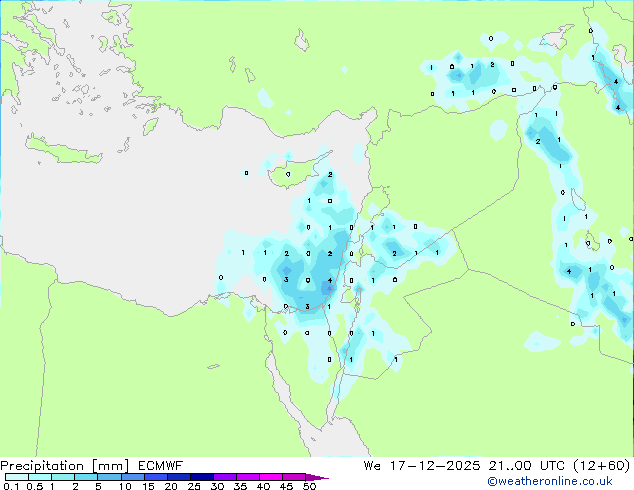The image size is (634, 490).
Task: Pick the 20–25 mm legend swatch
Action: coord(179,477)
